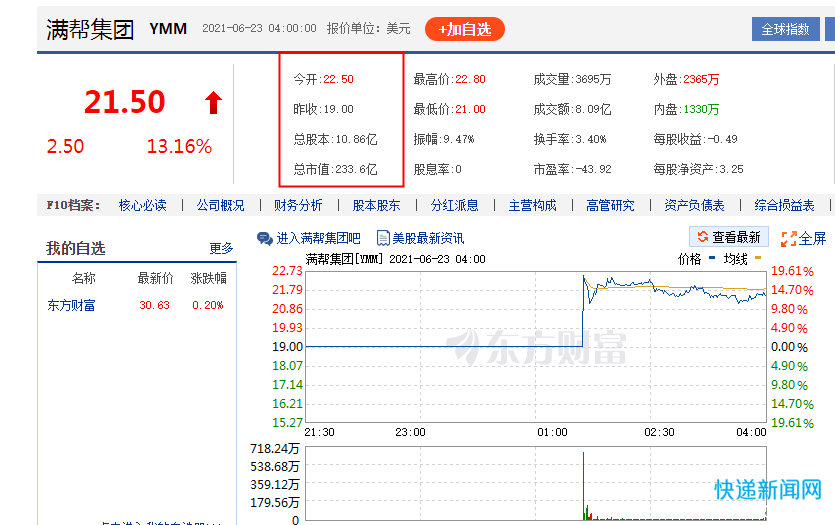Click the 01:00 time axis label
This screenshot has height=525, width=835.
click(552, 432)
